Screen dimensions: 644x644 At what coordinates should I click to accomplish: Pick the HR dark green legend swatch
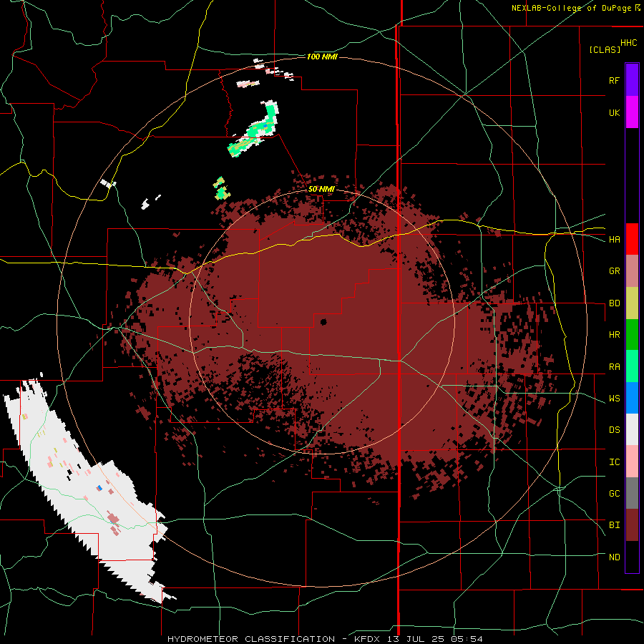point(632,335)
